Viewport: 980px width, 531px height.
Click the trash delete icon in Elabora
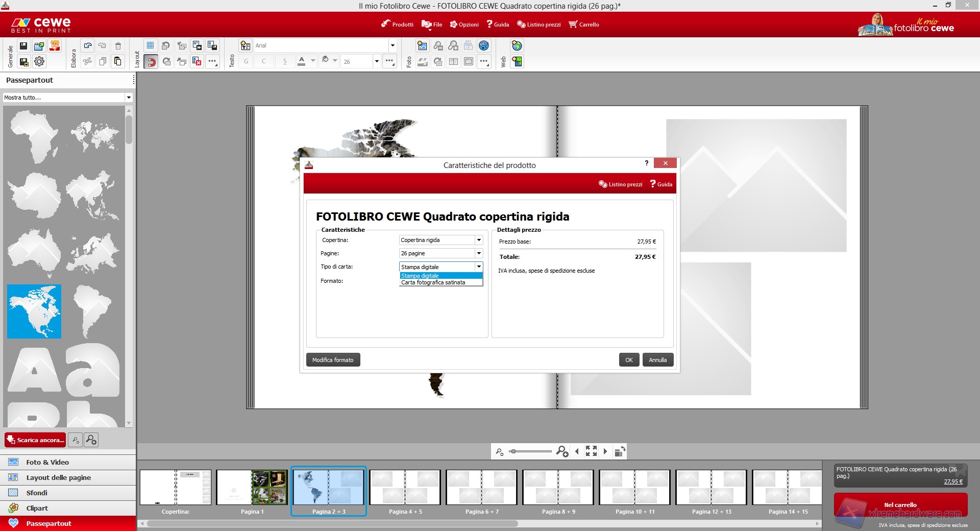(x=118, y=46)
